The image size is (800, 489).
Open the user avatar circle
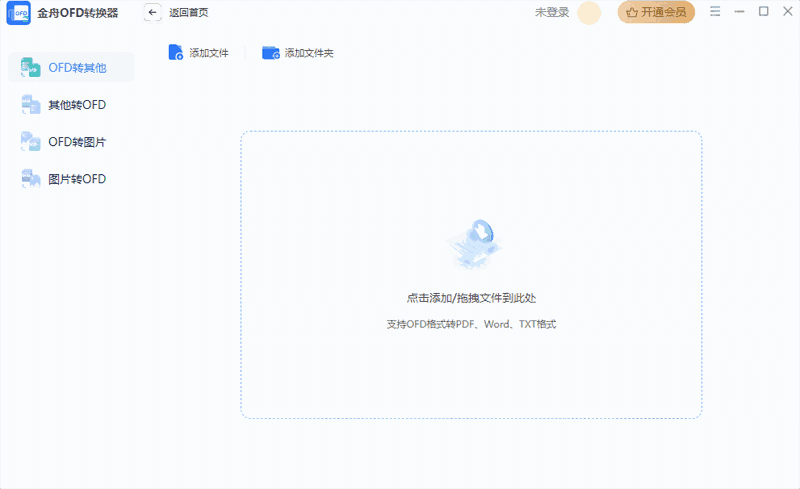click(589, 13)
